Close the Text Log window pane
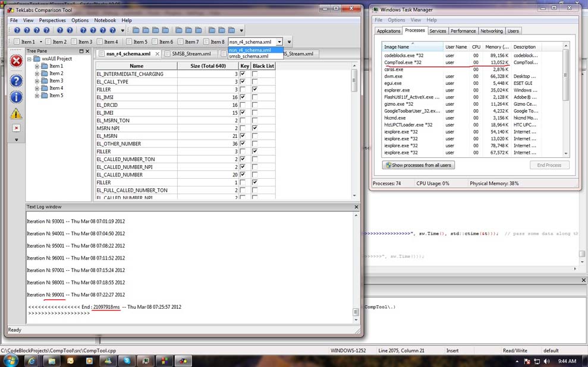 pyautogui.click(x=356, y=207)
